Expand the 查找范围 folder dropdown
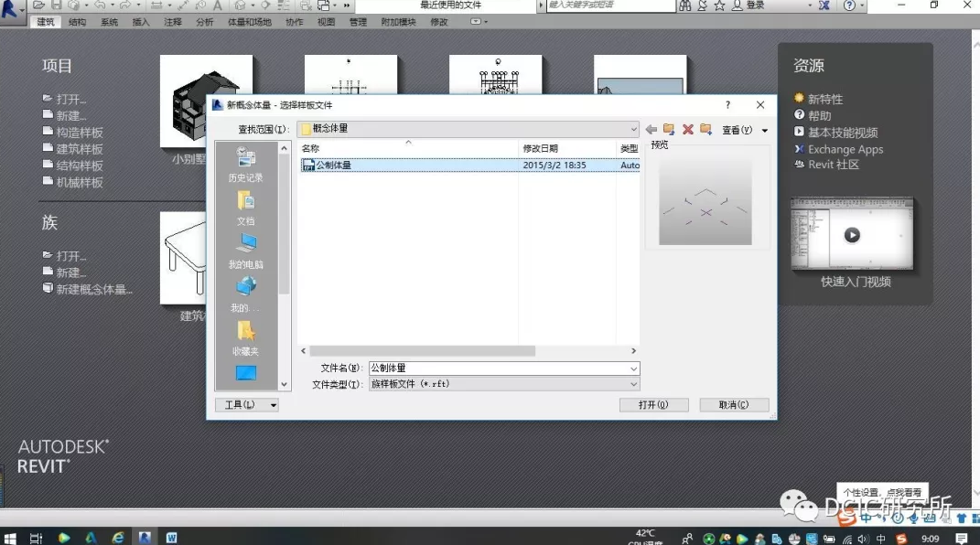This screenshot has height=545, width=980. 633,129
